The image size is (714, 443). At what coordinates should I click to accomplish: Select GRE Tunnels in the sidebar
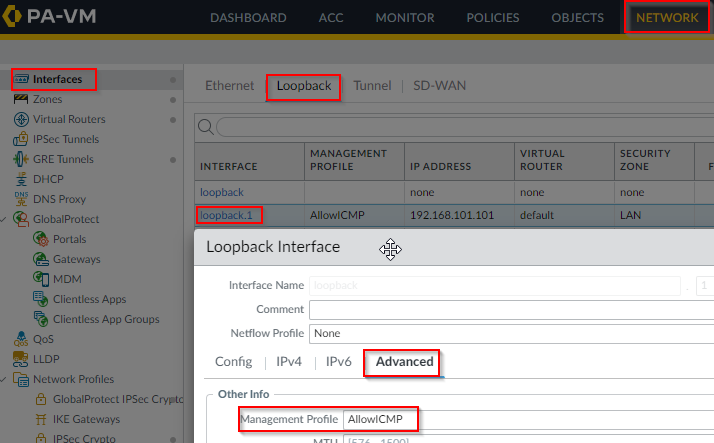click(63, 159)
